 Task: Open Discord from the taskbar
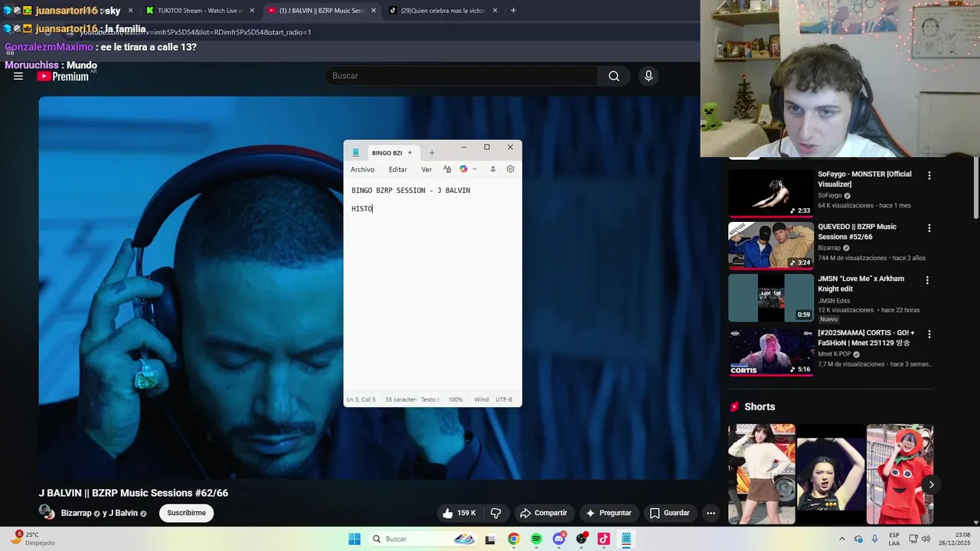click(x=559, y=539)
